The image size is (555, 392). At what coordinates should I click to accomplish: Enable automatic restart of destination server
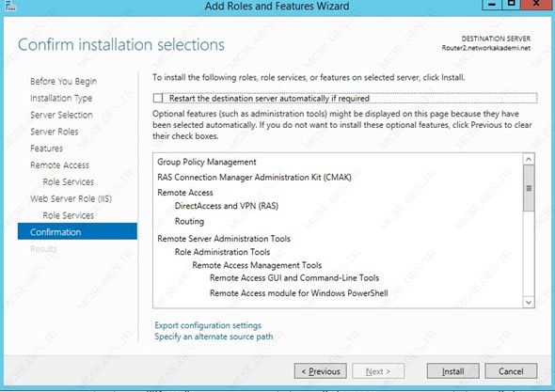click(x=157, y=98)
